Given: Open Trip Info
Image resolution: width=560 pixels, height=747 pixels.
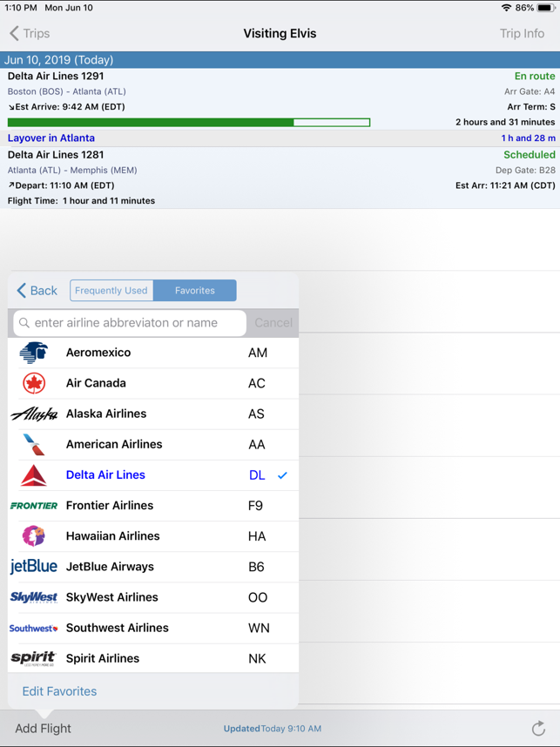Looking at the screenshot, I should coord(522,33).
